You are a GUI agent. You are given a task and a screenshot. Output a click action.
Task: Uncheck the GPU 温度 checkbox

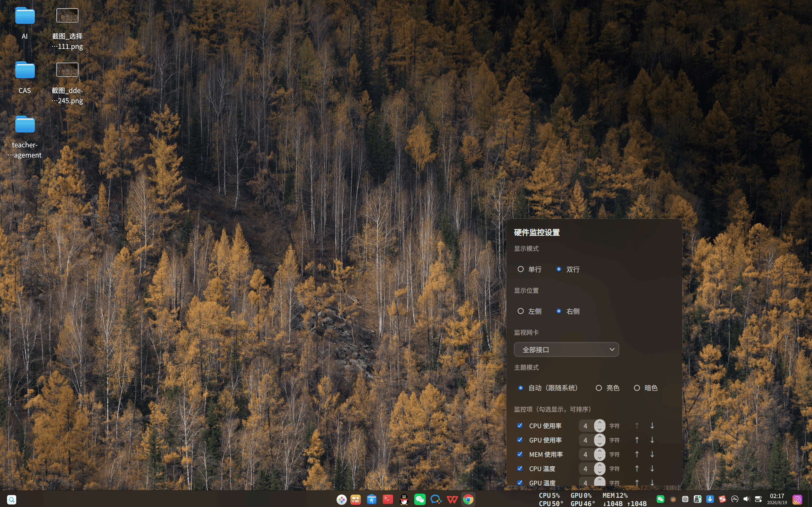pos(520,483)
